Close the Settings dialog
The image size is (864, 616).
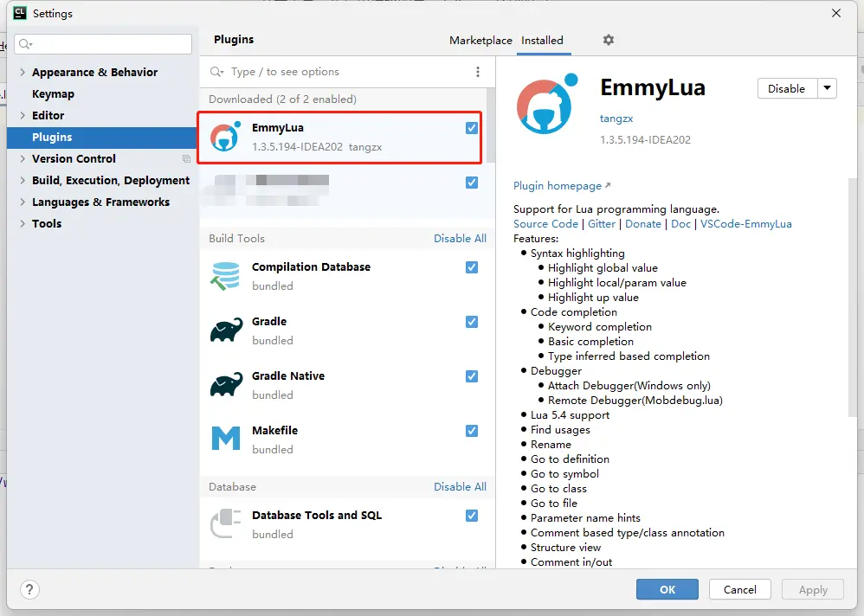pos(836,13)
